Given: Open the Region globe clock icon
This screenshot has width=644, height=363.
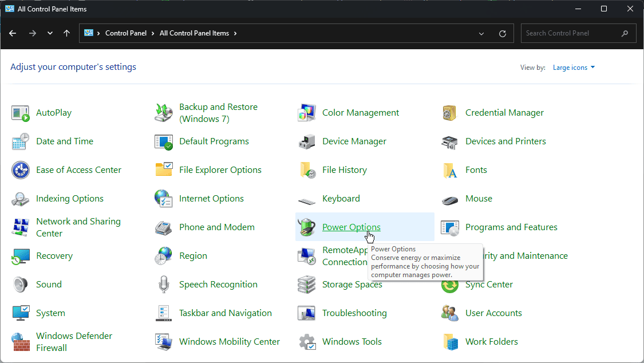Looking at the screenshot, I should click(x=164, y=257).
